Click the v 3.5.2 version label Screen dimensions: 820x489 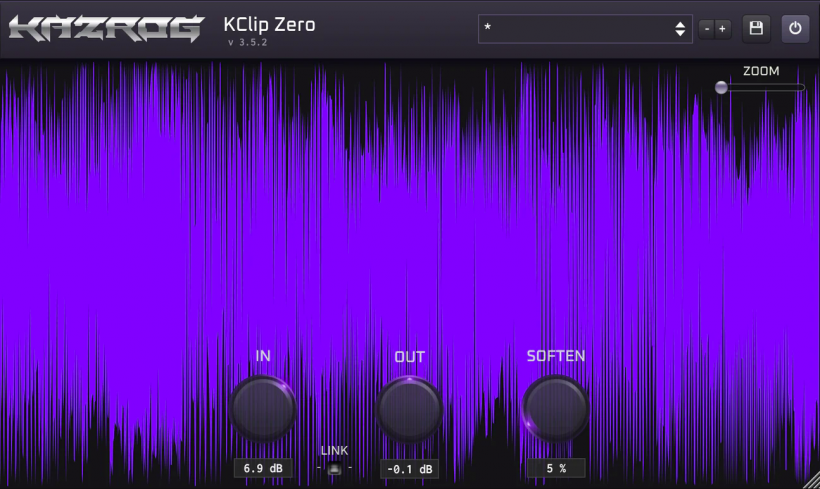point(247,43)
